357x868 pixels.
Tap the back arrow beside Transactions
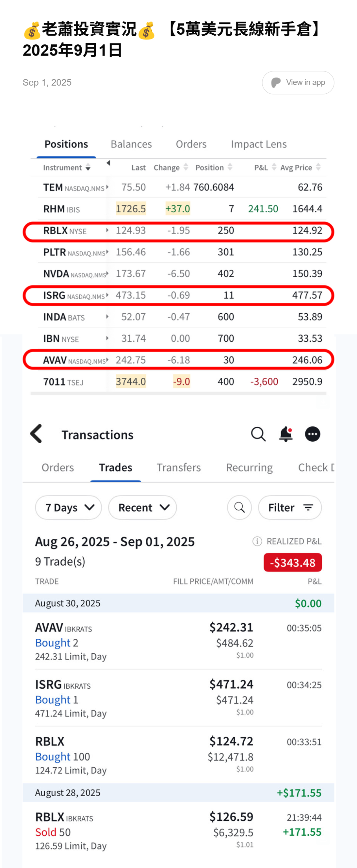point(36,434)
